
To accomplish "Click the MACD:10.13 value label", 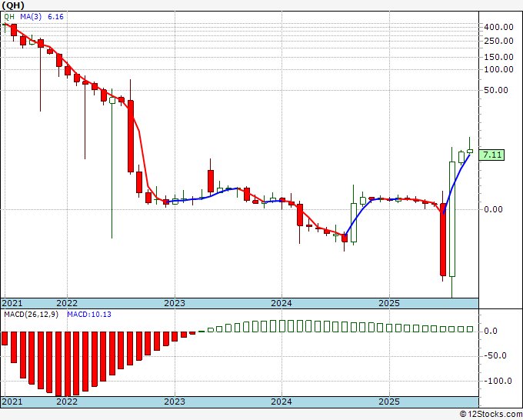I will (x=89, y=315).
